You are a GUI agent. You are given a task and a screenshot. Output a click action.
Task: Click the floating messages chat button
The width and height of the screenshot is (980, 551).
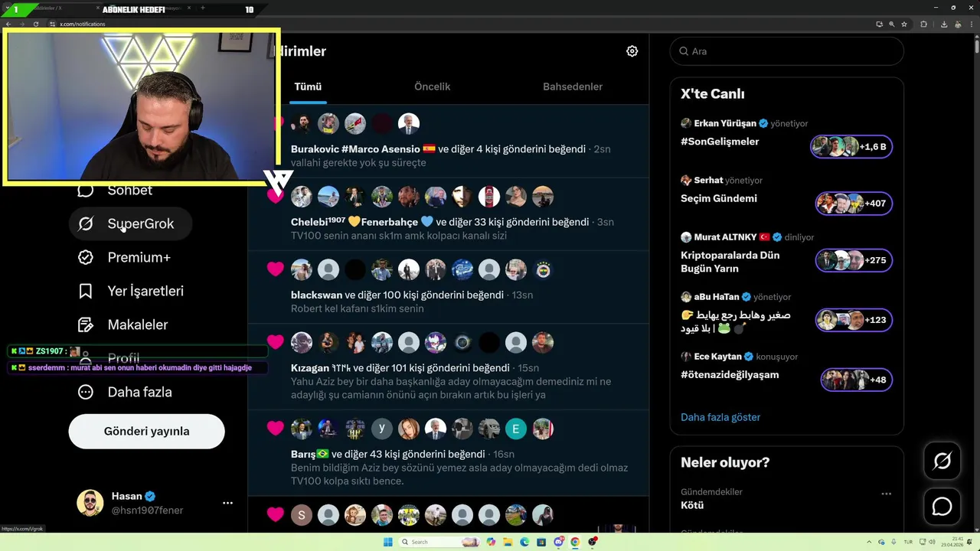point(942,507)
